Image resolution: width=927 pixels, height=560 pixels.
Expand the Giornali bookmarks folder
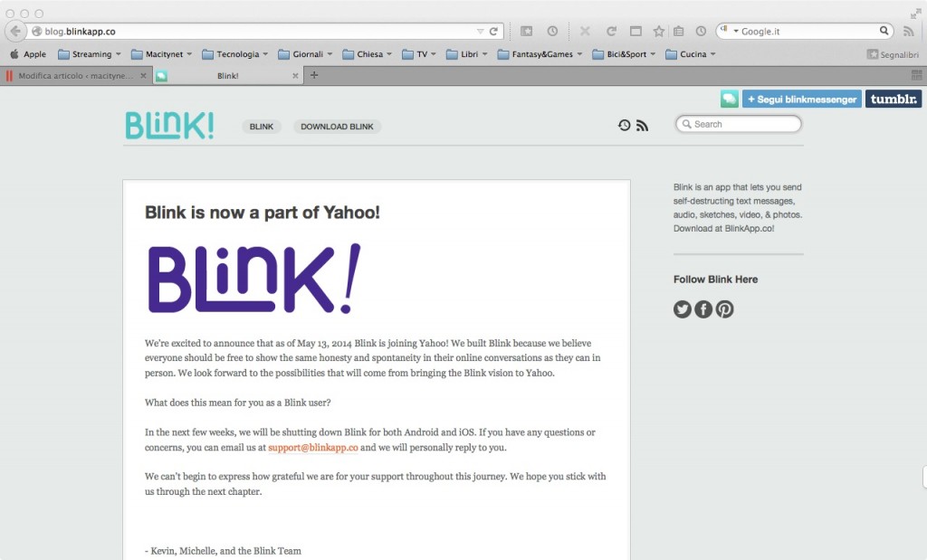coord(305,53)
